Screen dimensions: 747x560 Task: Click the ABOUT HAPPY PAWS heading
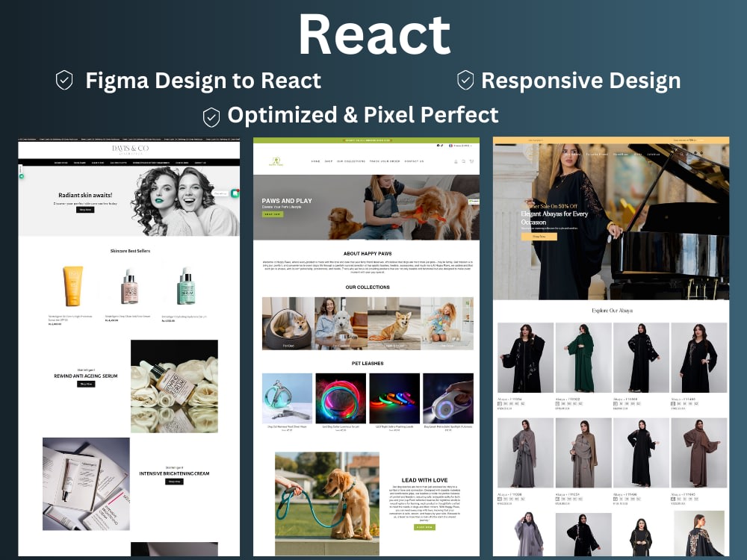pos(368,254)
